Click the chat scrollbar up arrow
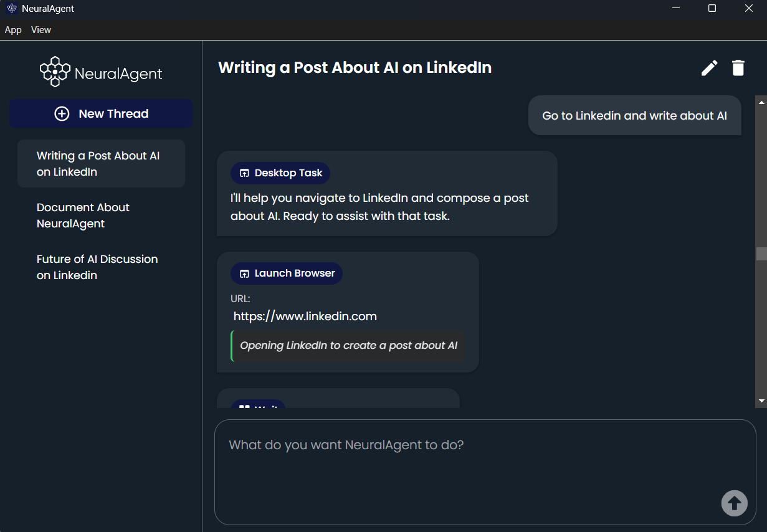This screenshot has width=767, height=532. (x=761, y=102)
